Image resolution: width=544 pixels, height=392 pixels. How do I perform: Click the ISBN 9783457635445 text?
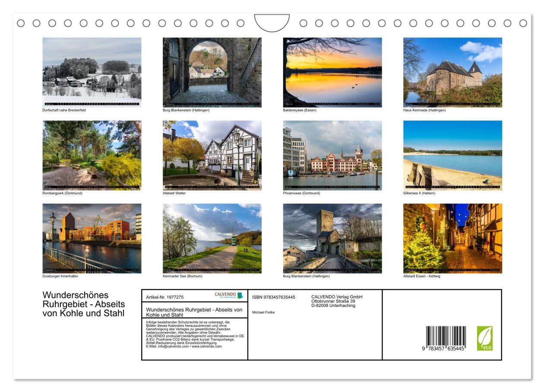274,297
